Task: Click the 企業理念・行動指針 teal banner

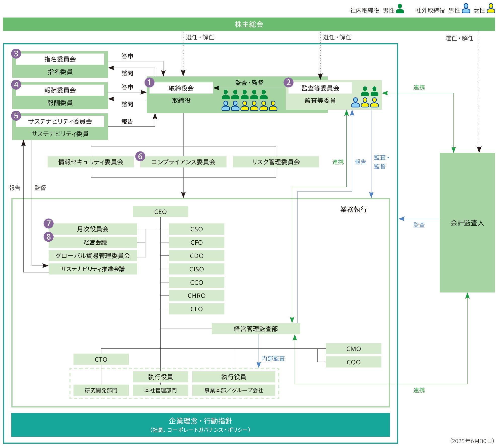Action: click(x=200, y=425)
